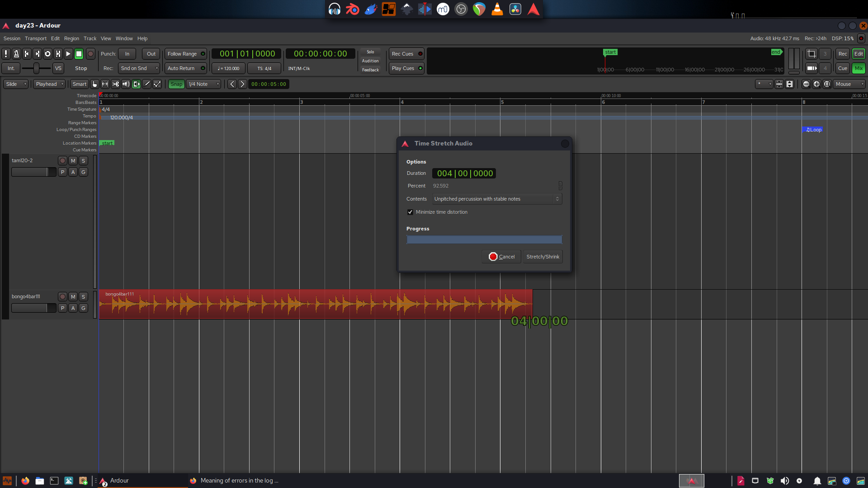The image size is (868, 488).
Task: Click the zoom-in plus icon
Action: coord(816,84)
